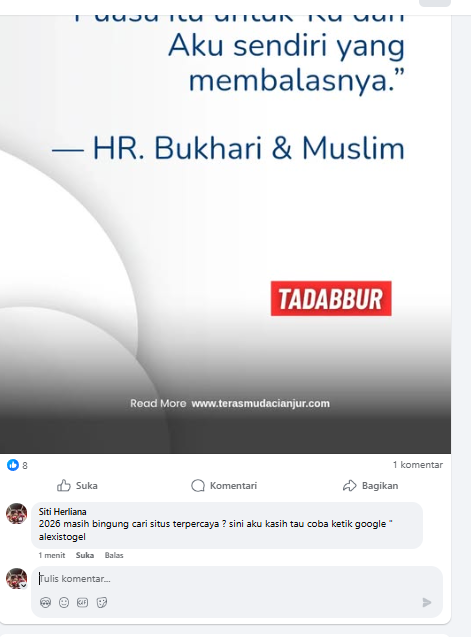Open the sticker picker icon

(102, 602)
